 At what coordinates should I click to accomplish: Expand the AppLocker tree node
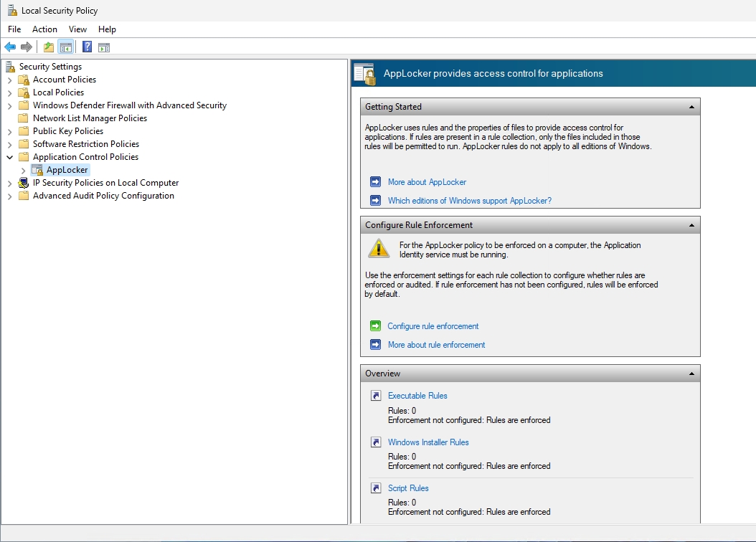(24, 169)
